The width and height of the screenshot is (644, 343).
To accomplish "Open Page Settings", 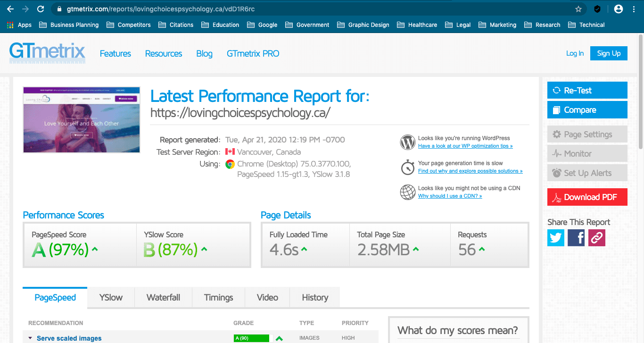I will 587,134.
